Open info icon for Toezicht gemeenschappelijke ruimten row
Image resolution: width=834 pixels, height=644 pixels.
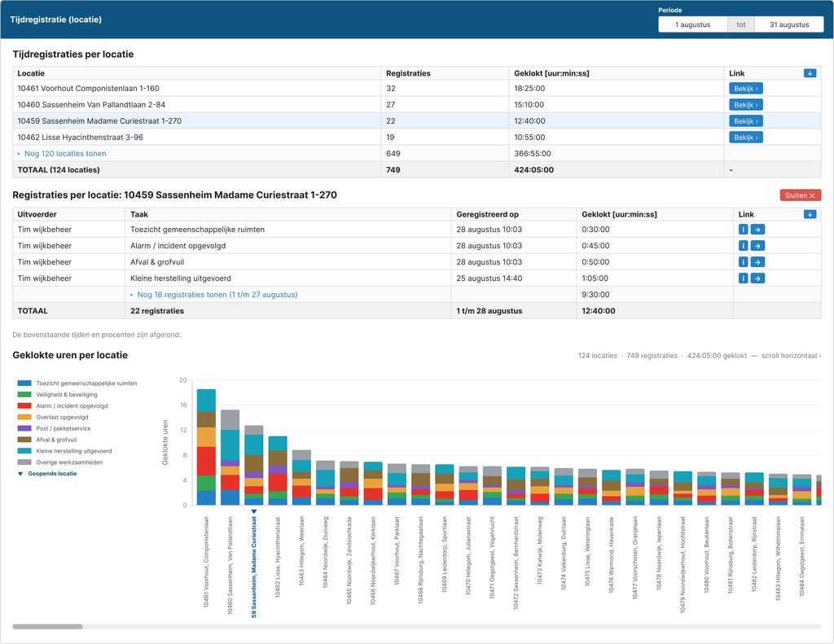point(743,230)
